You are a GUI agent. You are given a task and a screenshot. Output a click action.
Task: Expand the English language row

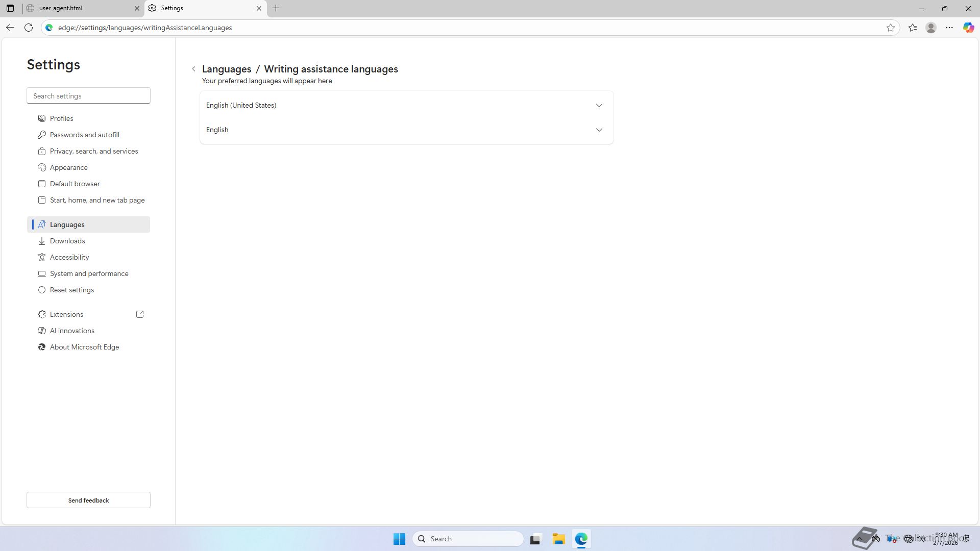pyautogui.click(x=599, y=130)
